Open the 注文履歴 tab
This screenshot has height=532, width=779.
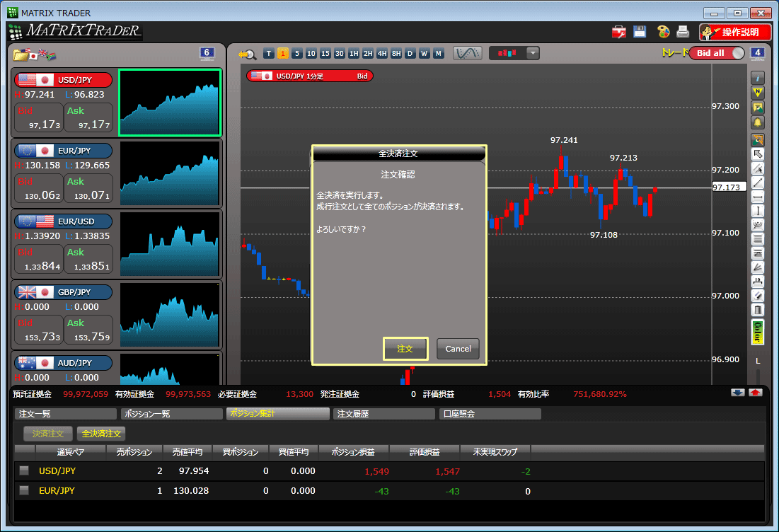384,414
